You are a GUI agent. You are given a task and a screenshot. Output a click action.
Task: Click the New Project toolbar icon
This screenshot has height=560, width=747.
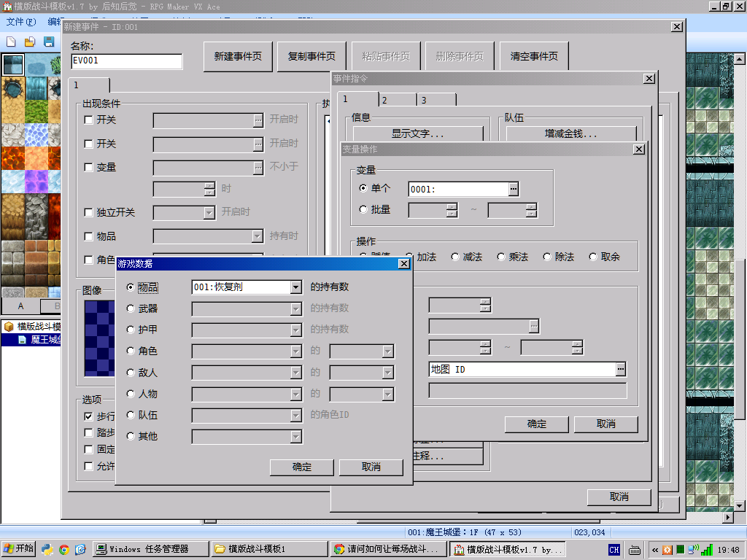(11, 42)
